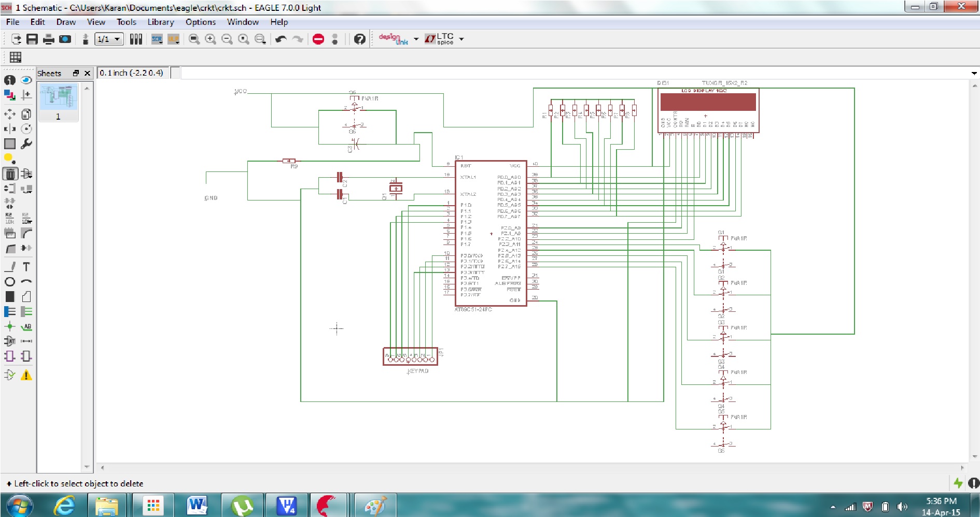Open Internet Explorer from taskbar

tap(64, 505)
